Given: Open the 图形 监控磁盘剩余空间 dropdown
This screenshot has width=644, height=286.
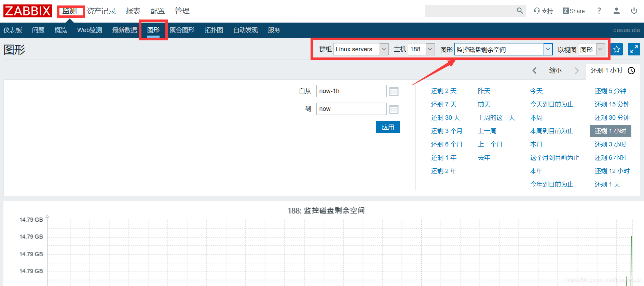Looking at the screenshot, I should pos(504,49).
